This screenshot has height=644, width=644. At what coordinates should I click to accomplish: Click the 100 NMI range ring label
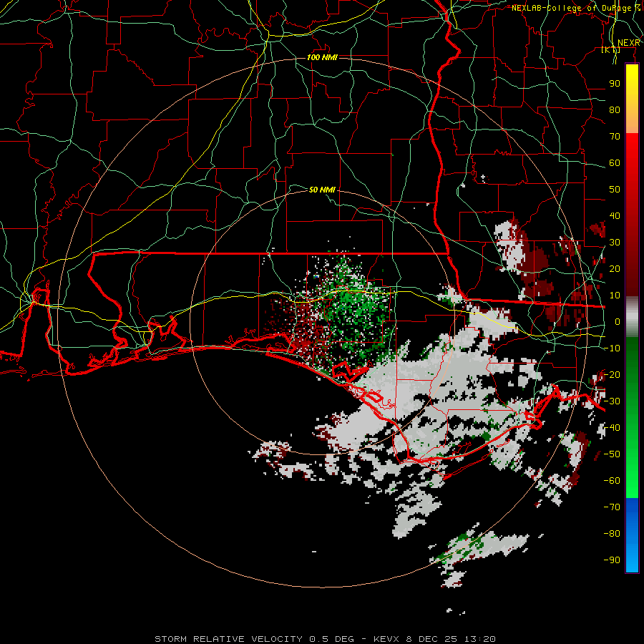[323, 57]
